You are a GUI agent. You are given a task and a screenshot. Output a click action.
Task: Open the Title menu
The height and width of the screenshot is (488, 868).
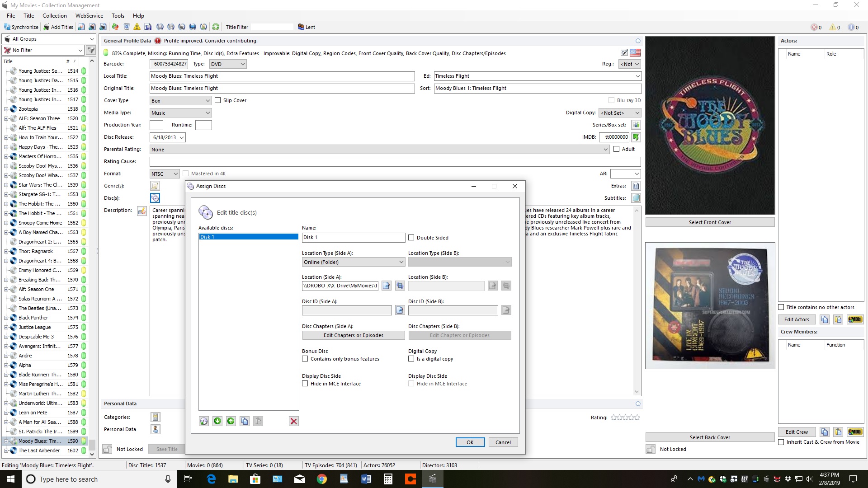point(29,16)
